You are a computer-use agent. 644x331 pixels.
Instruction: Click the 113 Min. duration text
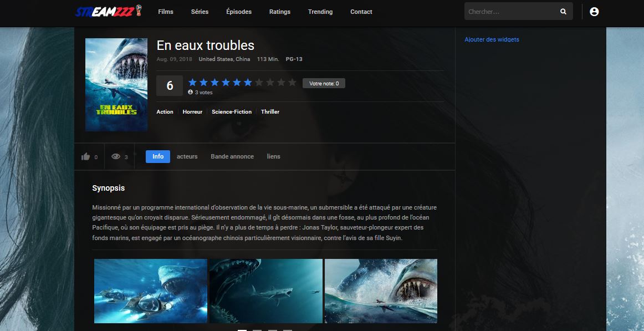pos(268,59)
